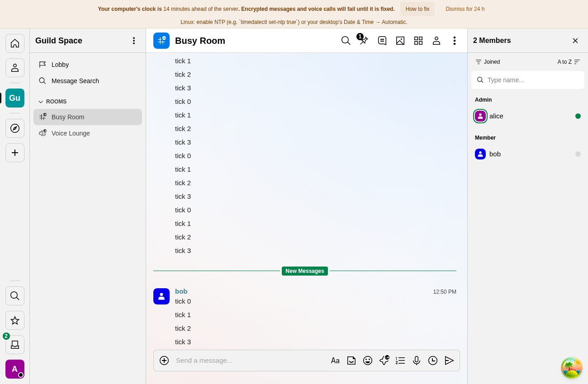Attach file with plus icon in composer
The height and width of the screenshot is (384, 588).
164,361
